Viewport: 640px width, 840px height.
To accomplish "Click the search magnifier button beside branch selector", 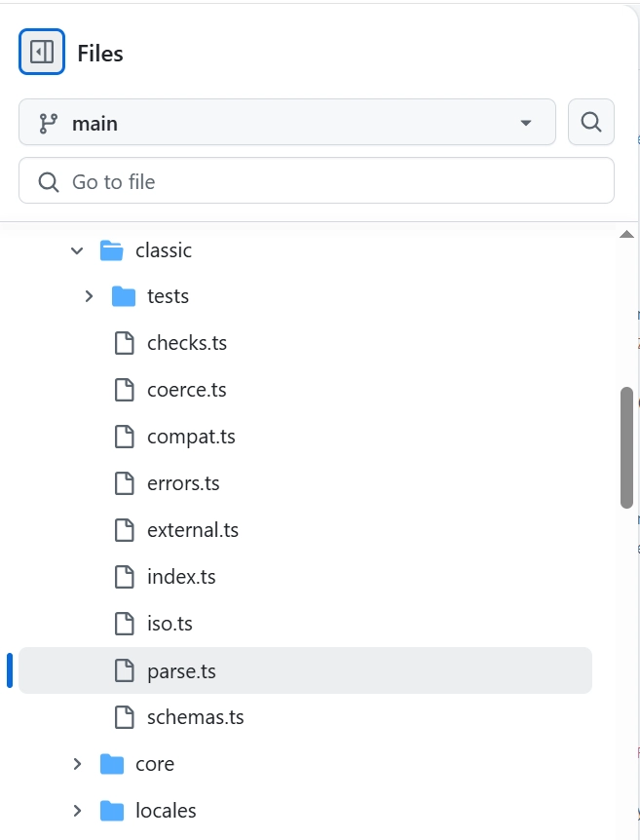I will 590,122.
